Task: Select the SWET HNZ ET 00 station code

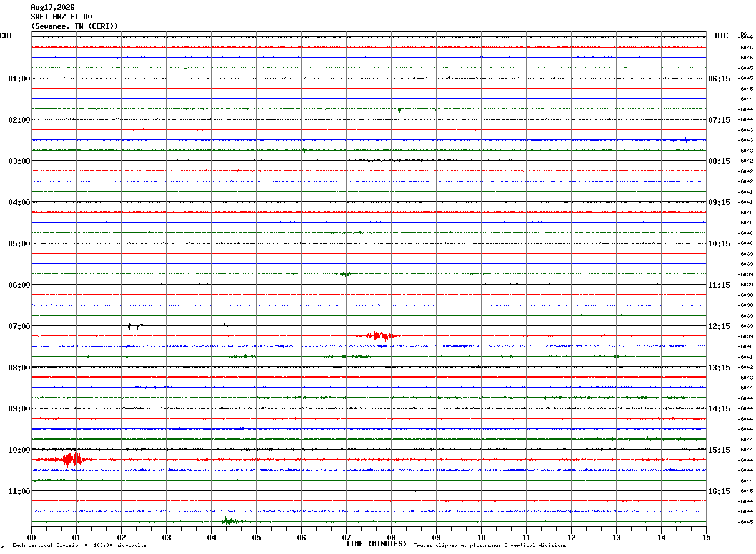Action: click(61, 17)
